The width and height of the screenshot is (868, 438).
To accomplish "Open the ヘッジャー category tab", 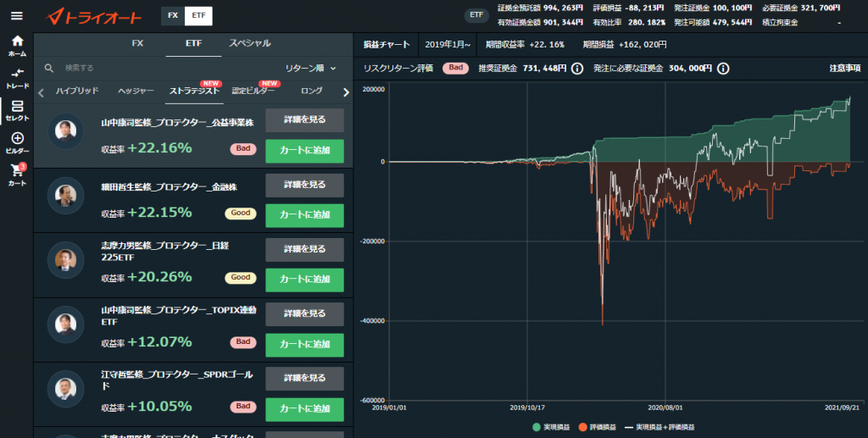I will 136,91.
